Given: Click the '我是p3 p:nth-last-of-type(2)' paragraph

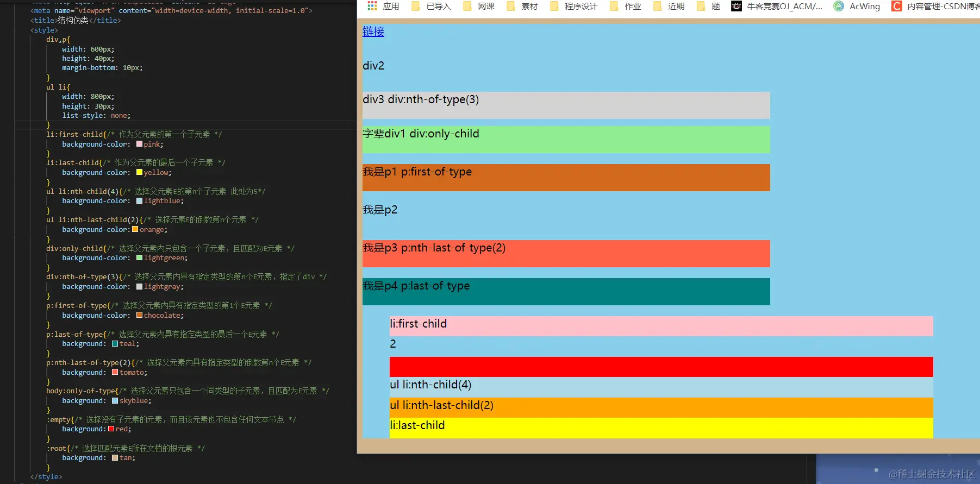Looking at the screenshot, I should tap(566, 254).
